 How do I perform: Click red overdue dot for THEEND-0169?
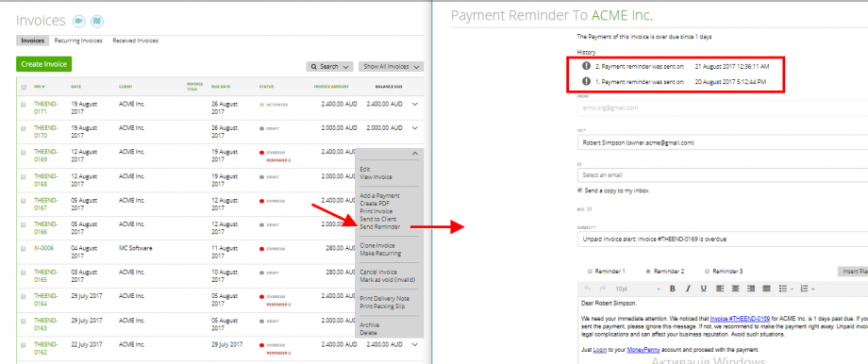coord(261,152)
